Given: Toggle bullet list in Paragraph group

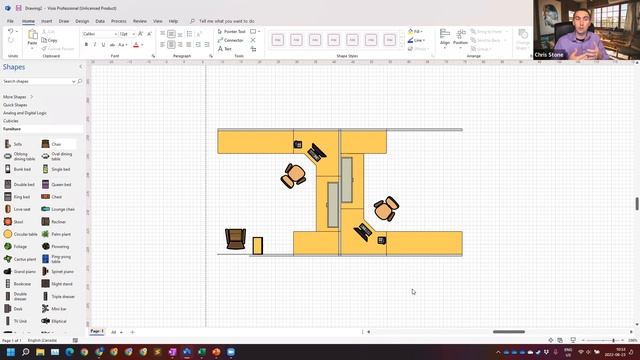Looking at the screenshot, I should [x=189, y=34].
